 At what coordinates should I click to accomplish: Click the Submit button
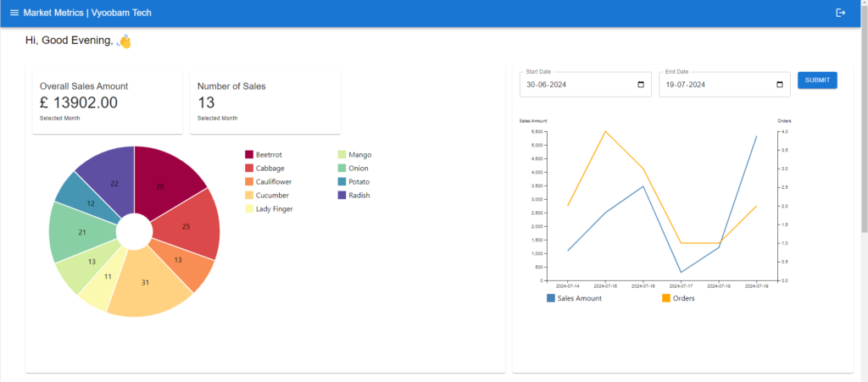[x=817, y=80]
